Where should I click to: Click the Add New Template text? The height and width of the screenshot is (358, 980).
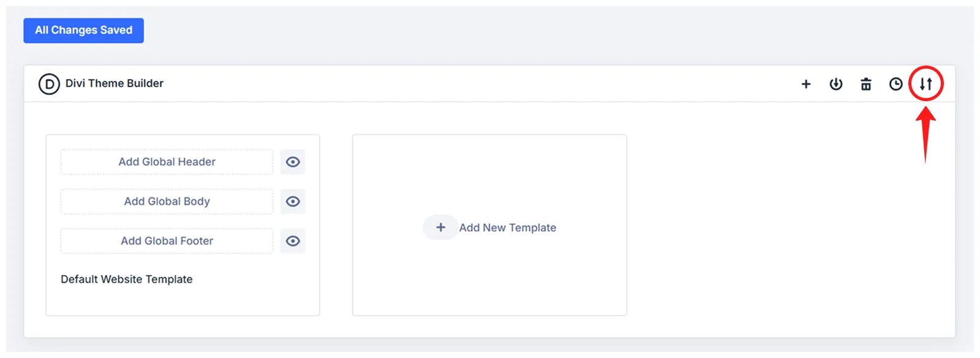(x=508, y=227)
